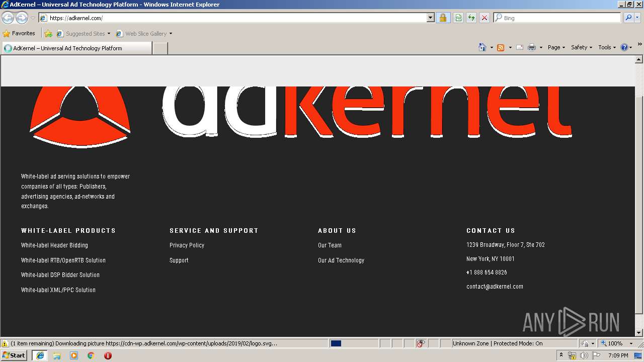The image size is (644, 362).
Task: Expand the Suggested Sites dropdown
Action: [109, 34]
